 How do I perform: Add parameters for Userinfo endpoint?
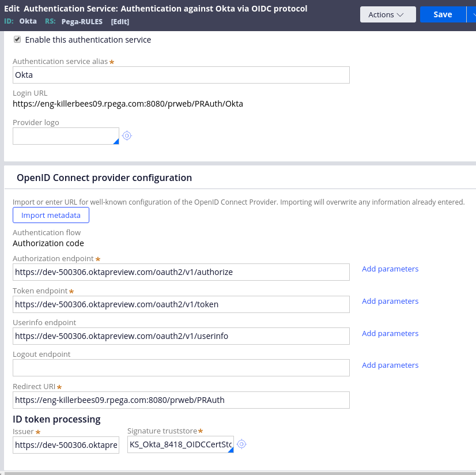390,333
